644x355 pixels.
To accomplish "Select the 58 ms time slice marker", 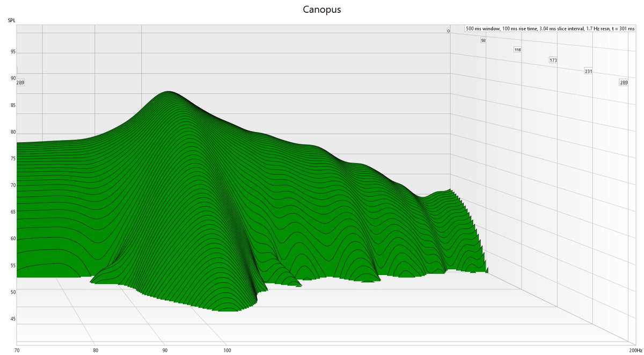I will coord(484,39).
